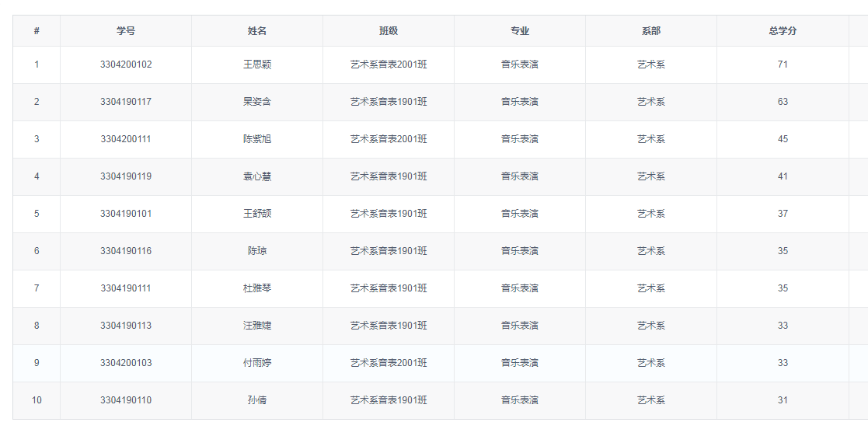Click the 姓名 column header
868x429 pixels.
pyautogui.click(x=257, y=31)
